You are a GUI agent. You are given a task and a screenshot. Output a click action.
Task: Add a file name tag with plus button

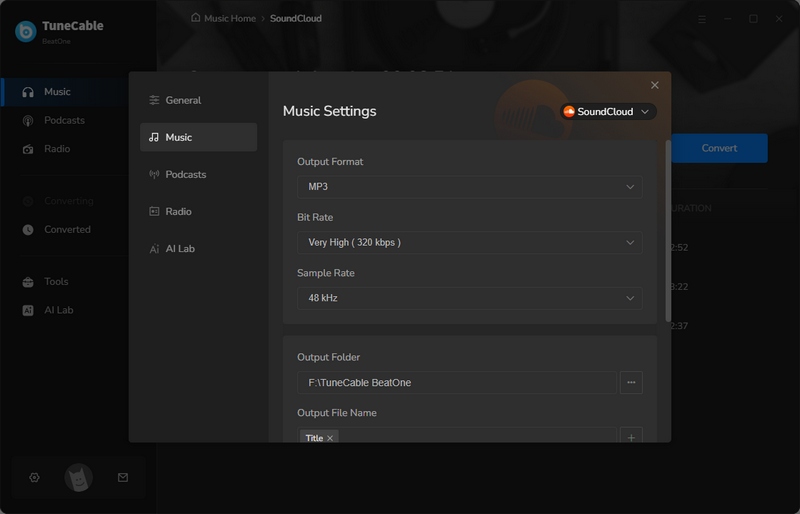[631, 437]
